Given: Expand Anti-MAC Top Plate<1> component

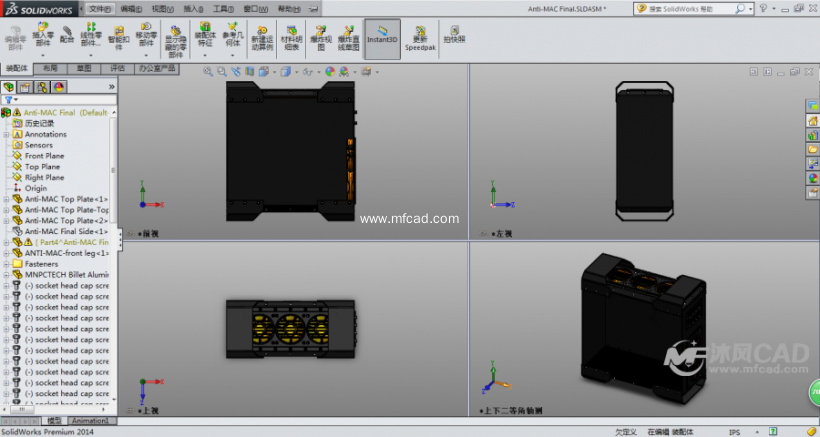Looking at the screenshot, I should point(6,199).
